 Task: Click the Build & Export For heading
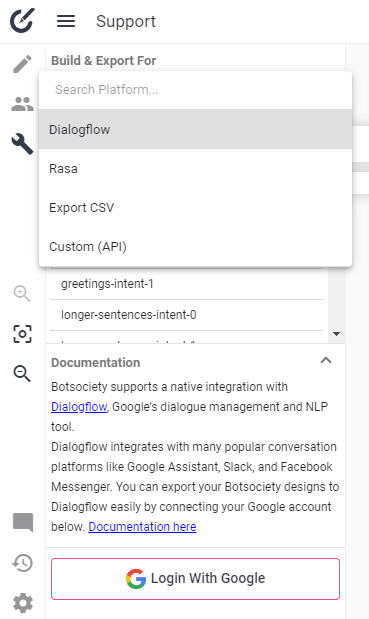point(103,61)
